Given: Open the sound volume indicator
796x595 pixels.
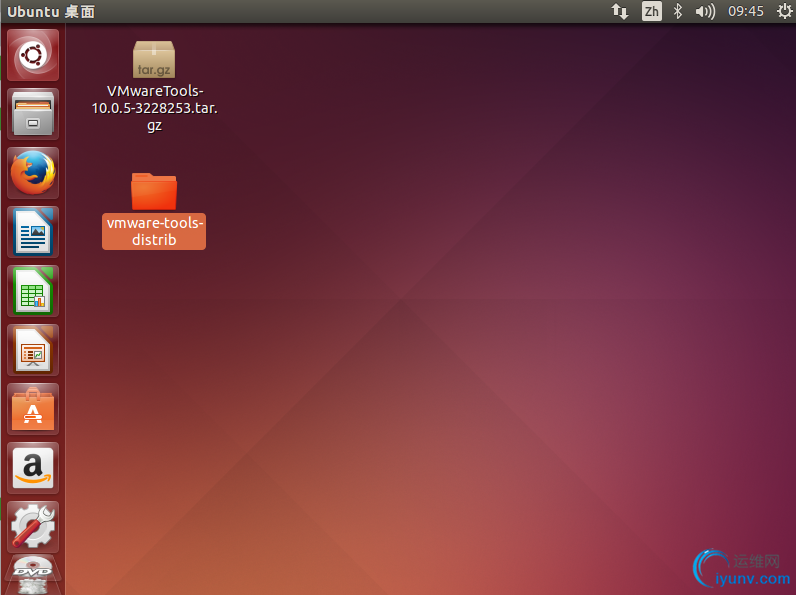Looking at the screenshot, I should [x=705, y=11].
